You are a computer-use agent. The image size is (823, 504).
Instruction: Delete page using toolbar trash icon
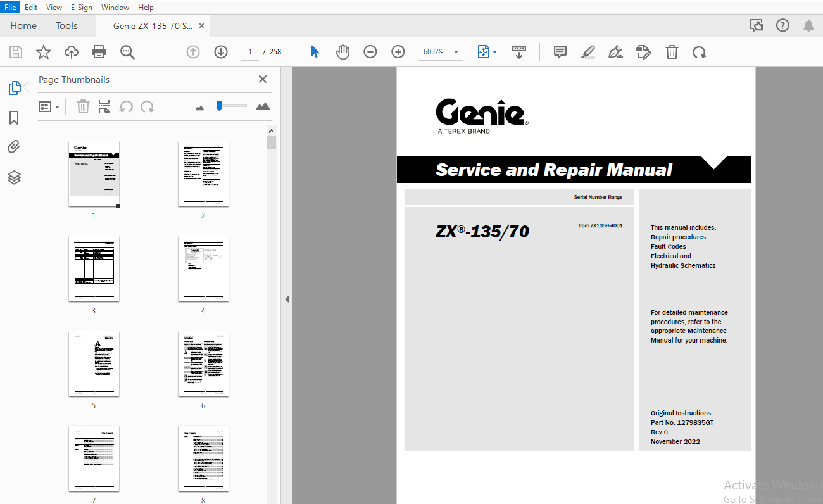pyautogui.click(x=672, y=52)
